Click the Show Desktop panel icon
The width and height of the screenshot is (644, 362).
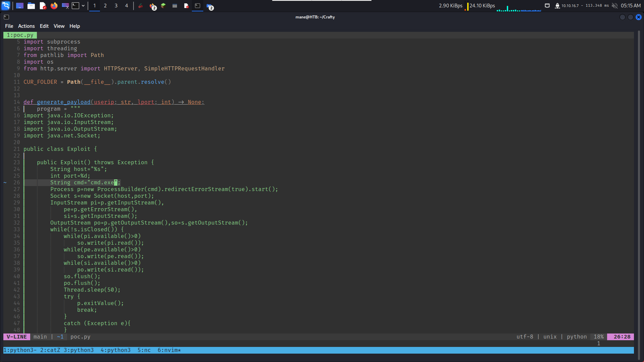(20, 6)
